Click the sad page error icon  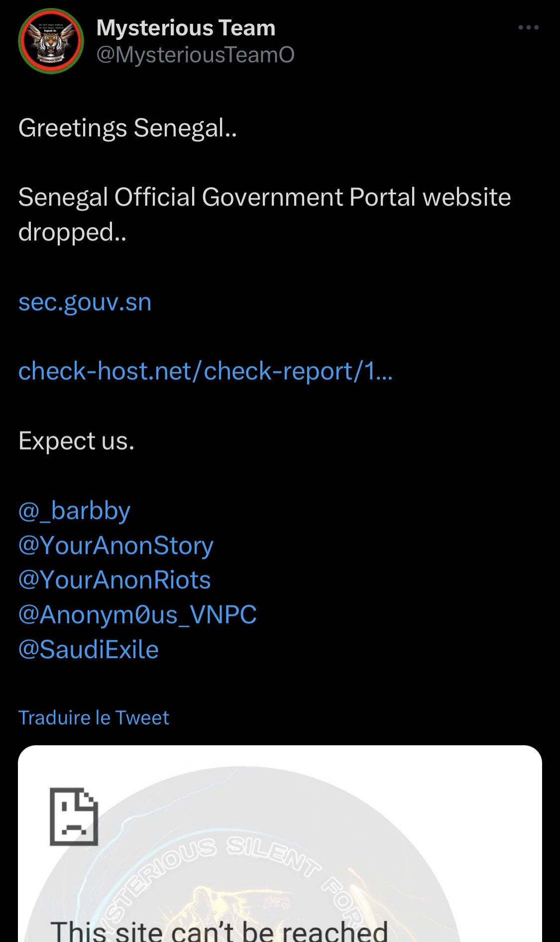tap(74, 817)
